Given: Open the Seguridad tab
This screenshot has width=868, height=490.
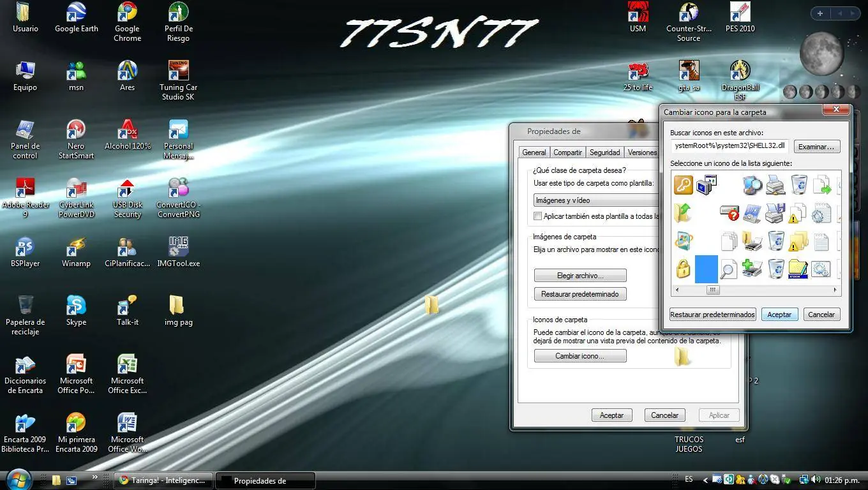Looking at the screenshot, I should [604, 152].
